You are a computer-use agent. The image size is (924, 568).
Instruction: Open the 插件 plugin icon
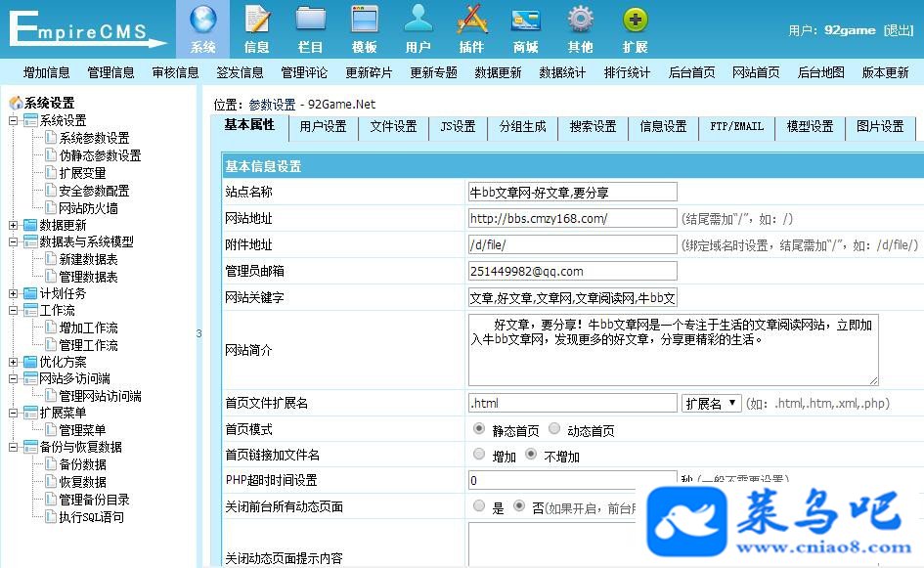point(472,20)
